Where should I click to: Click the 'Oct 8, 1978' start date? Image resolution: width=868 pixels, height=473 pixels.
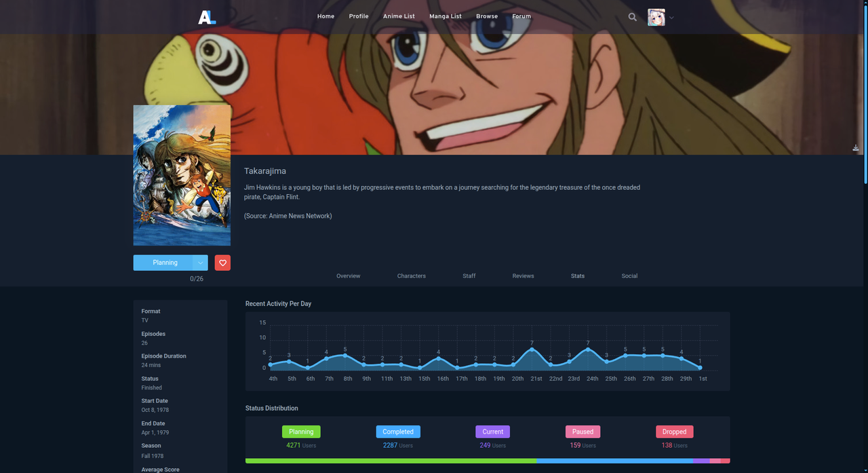tap(155, 410)
